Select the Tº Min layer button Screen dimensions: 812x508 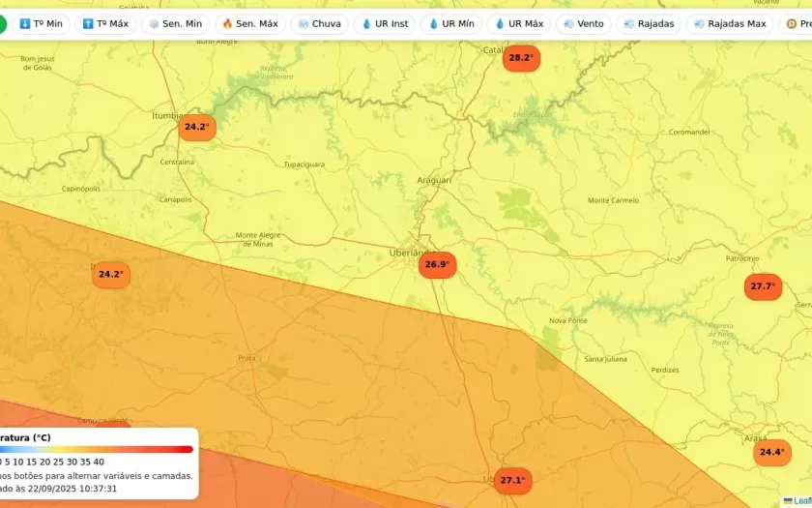tap(41, 23)
